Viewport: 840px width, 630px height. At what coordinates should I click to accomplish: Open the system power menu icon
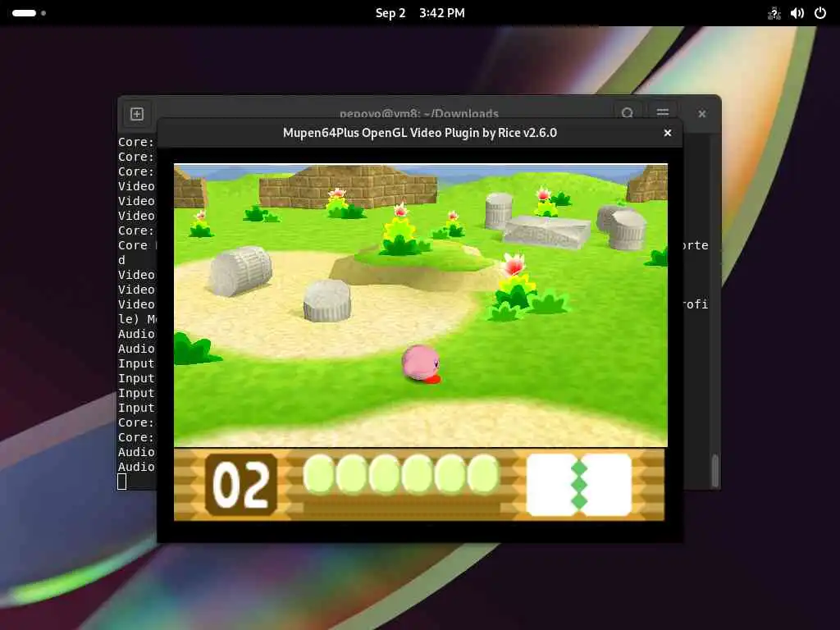(x=820, y=13)
